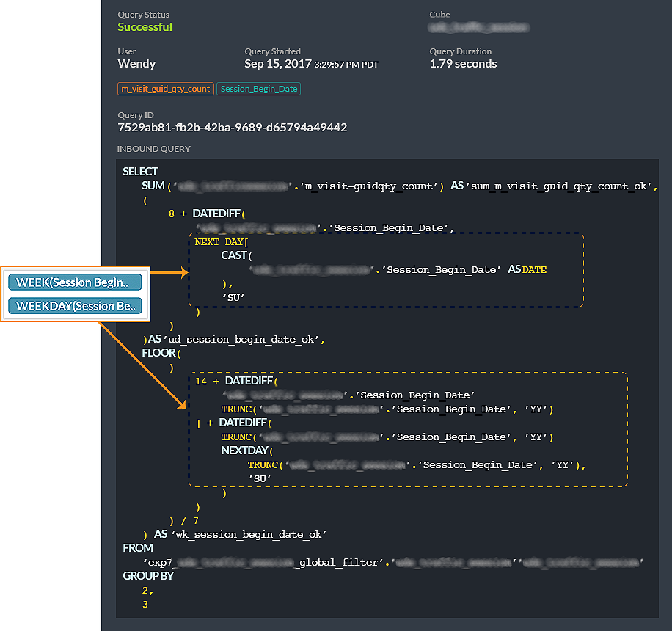Select the WEEK(Session Begin.. pill
The height and width of the screenshot is (631, 672).
point(75,282)
